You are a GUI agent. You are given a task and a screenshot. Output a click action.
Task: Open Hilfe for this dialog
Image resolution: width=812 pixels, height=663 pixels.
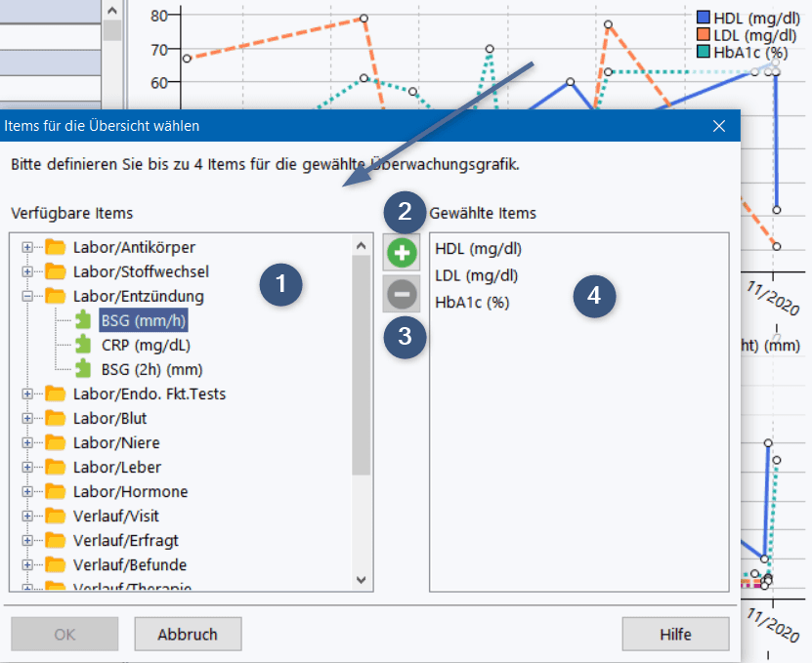675,634
